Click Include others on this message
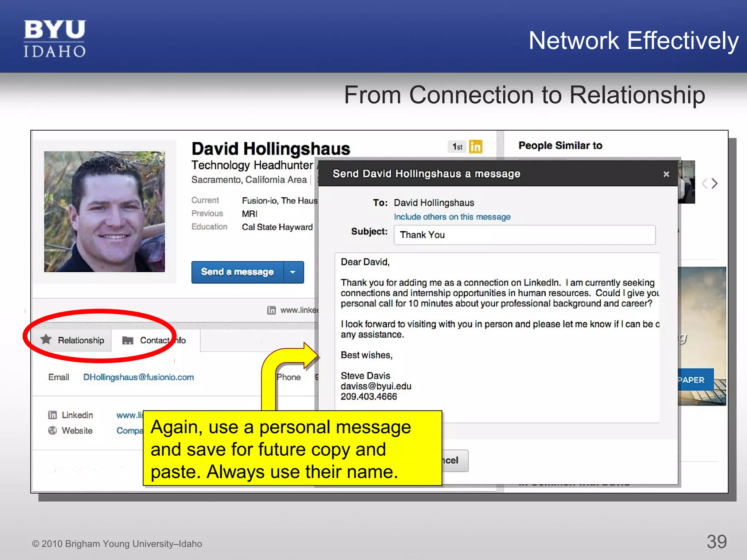The height and width of the screenshot is (560, 747). click(452, 217)
